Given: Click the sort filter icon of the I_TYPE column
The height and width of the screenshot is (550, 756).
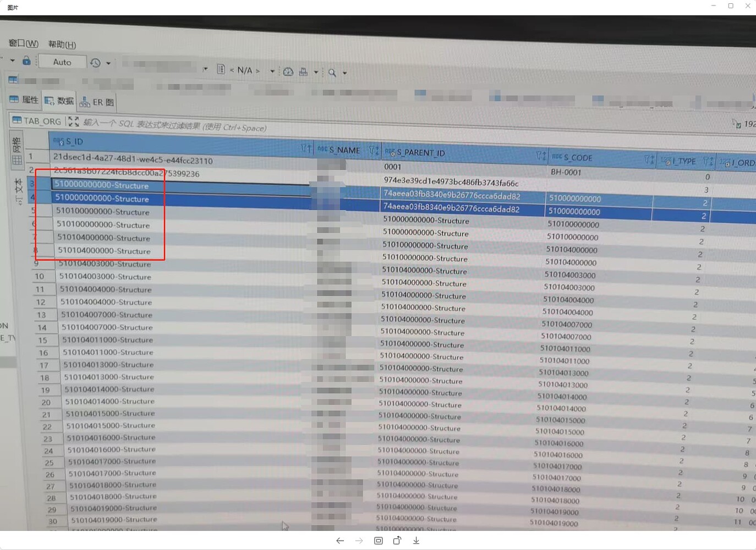Looking at the screenshot, I should (708, 161).
